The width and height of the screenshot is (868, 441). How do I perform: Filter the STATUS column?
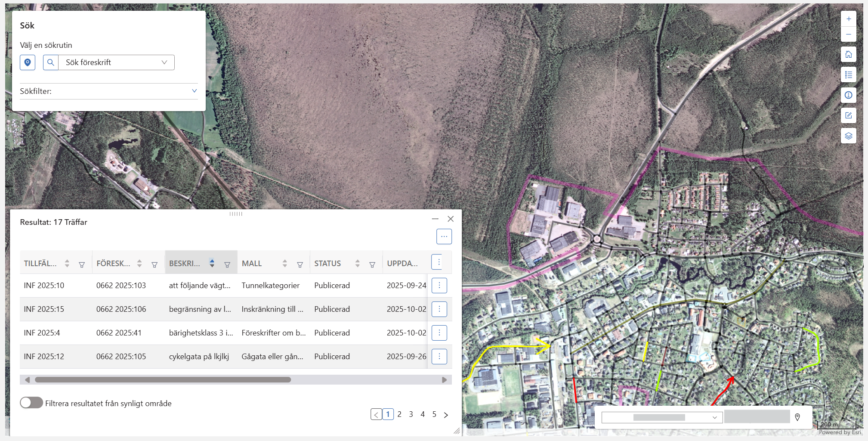tap(372, 264)
